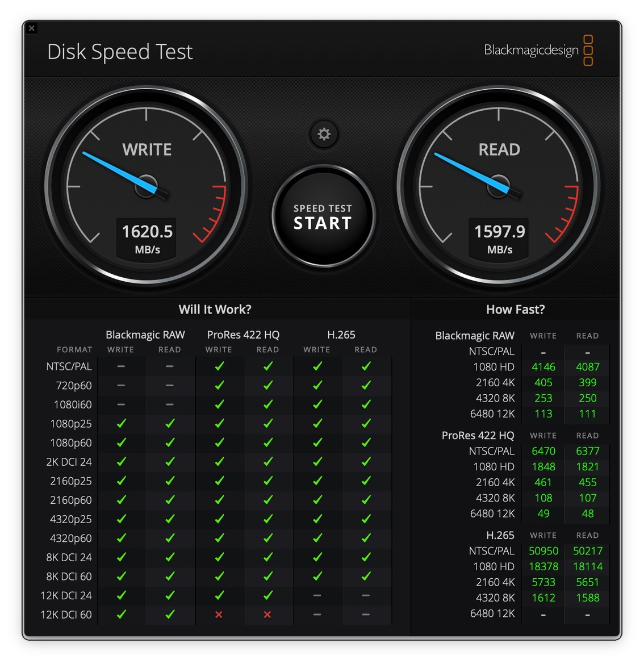644x664 pixels.
Task: Click the 6470 ProRes NTSC/PAL write value
Action: (543, 451)
